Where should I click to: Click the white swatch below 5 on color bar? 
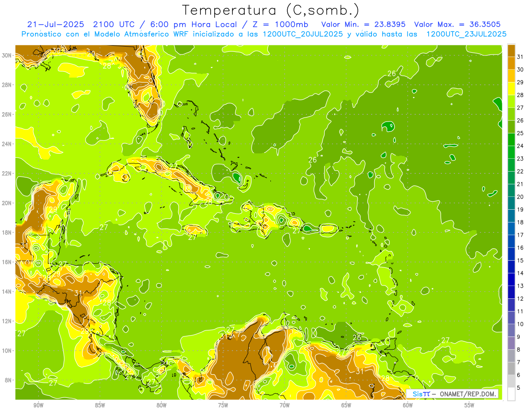512,394
